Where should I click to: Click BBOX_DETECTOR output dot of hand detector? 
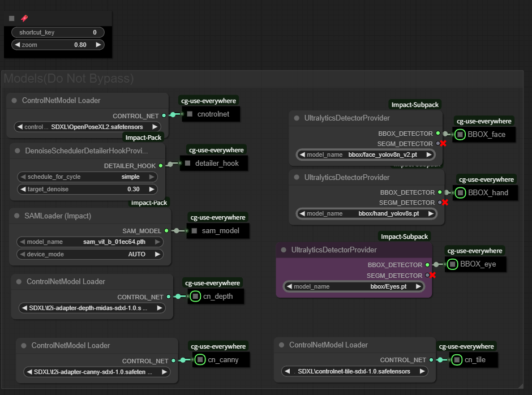[x=440, y=192]
